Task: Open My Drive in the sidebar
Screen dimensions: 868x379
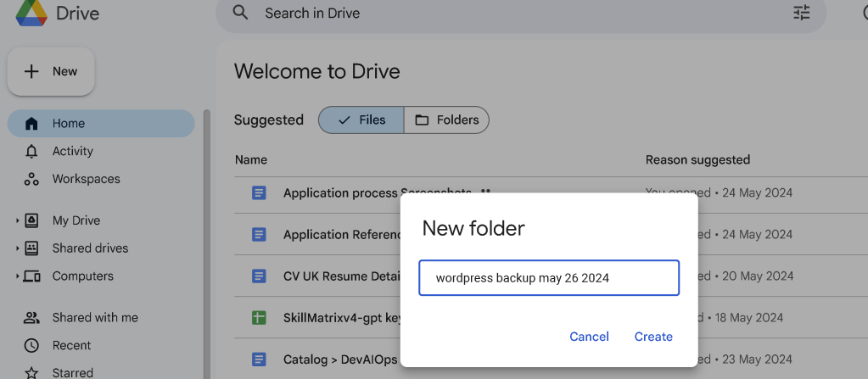Action: [76, 220]
